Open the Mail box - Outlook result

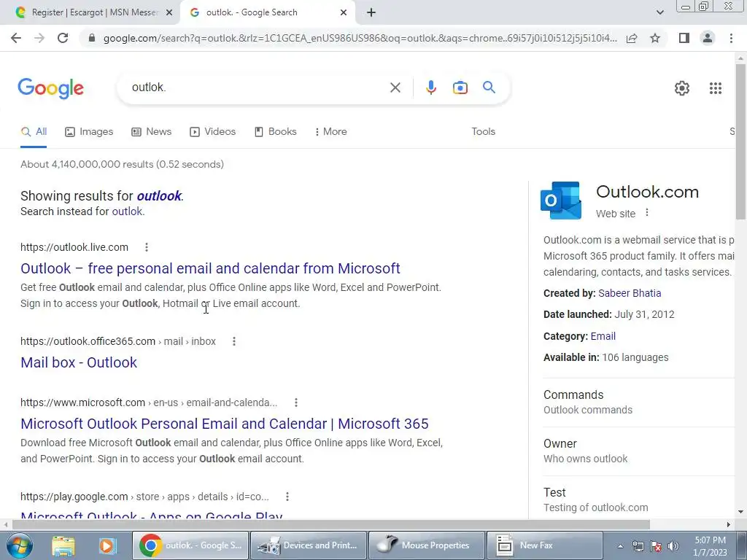79,363
